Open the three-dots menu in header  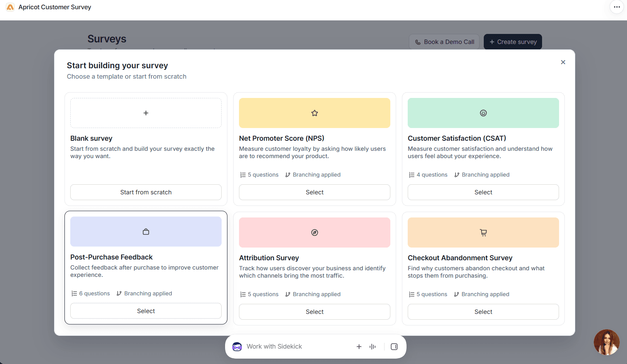point(617,7)
